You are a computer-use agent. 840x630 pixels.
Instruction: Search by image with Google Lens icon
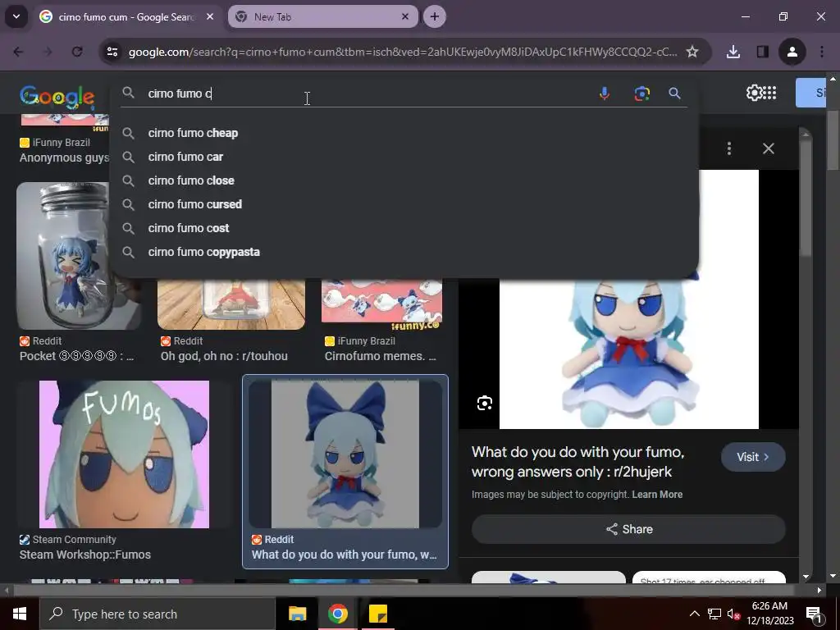pos(641,94)
